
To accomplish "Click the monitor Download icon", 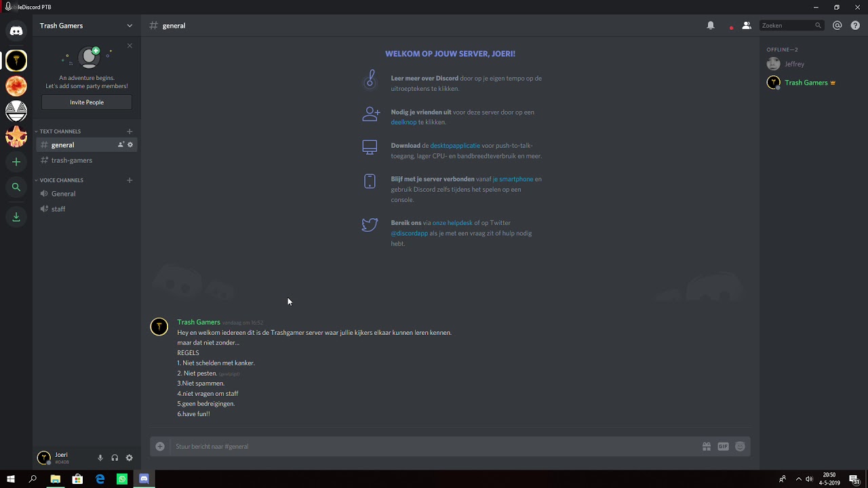I will (370, 147).
